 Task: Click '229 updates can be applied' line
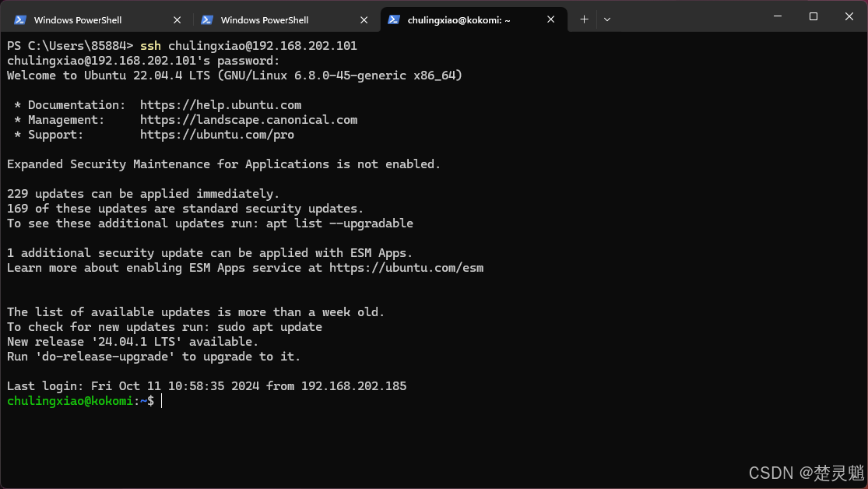pyautogui.click(x=143, y=194)
